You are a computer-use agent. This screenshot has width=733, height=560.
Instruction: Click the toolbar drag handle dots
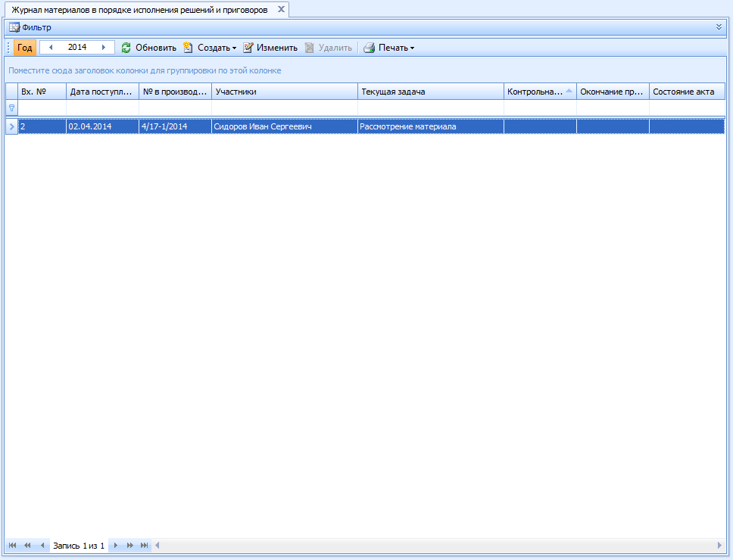click(8, 48)
